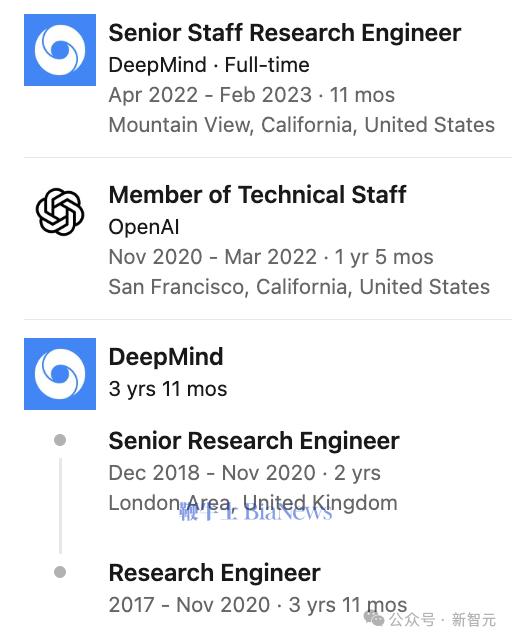The height and width of the screenshot is (640, 512).
Task: Click the WeChat icon in the watermark
Action: point(374,618)
